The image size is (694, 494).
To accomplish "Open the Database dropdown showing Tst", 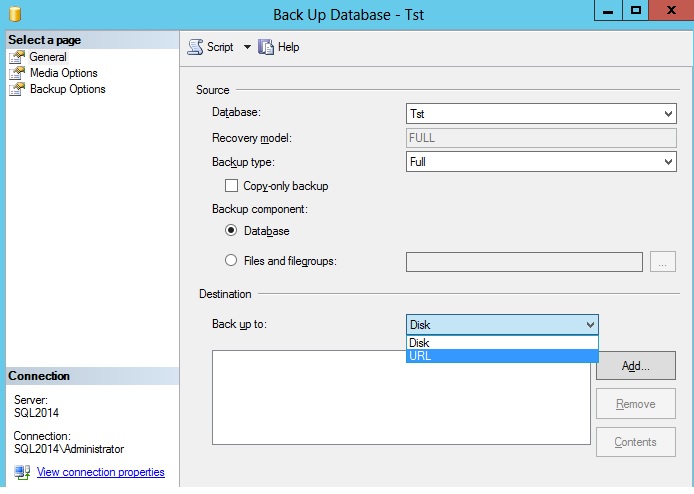I will pos(541,115).
